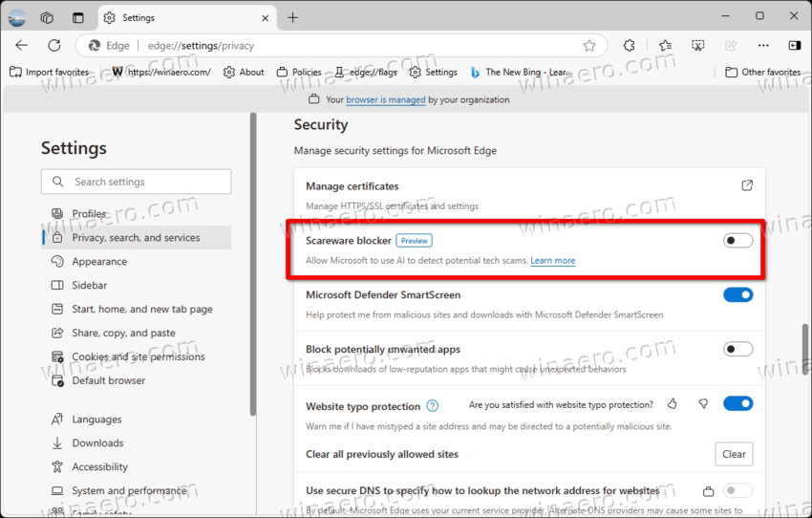
Task: Open Website typo protection help icon
Action: (433, 405)
